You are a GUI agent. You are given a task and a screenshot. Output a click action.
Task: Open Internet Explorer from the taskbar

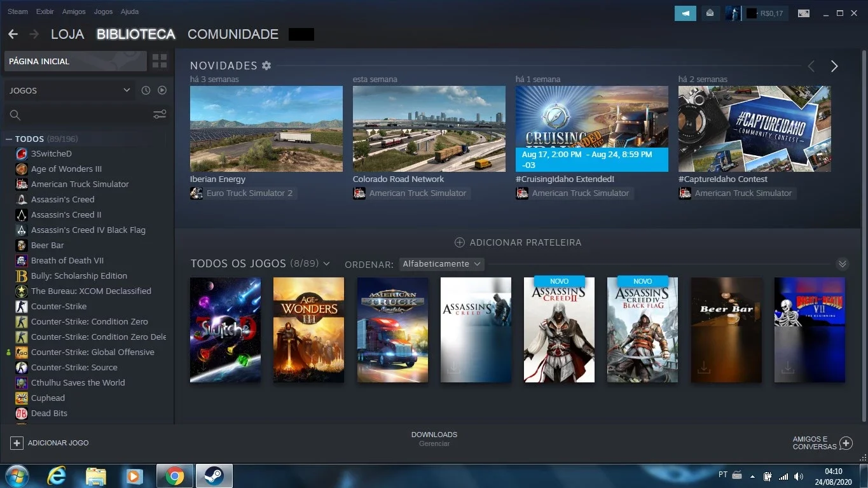click(57, 476)
